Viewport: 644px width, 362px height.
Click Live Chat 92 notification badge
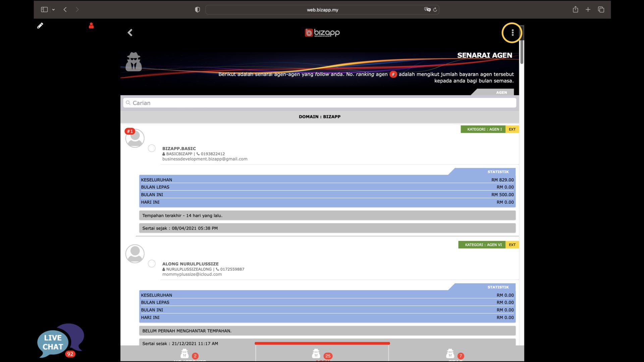pyautogui.click(x=70, y=354)
